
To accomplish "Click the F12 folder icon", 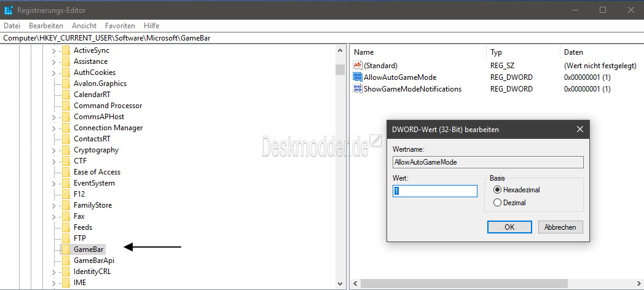I will (x=66, y=194).
